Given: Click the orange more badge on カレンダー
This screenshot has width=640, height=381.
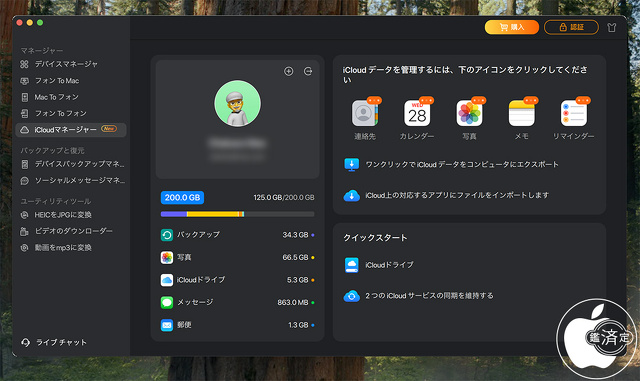Looking at the screenshot, I should tap(427, 100).
